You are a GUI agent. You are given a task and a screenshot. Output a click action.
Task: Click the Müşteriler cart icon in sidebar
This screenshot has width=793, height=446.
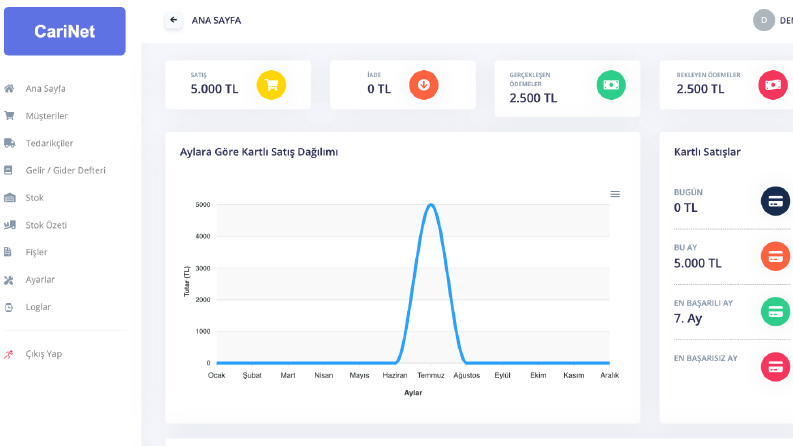point(9,116)
